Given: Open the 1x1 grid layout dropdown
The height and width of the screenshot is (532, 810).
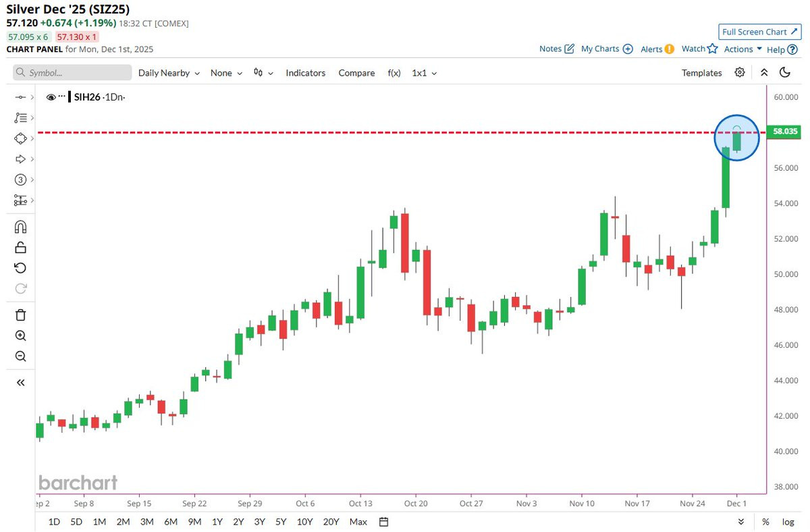Looking at the screenshot, I should [425, 73].
